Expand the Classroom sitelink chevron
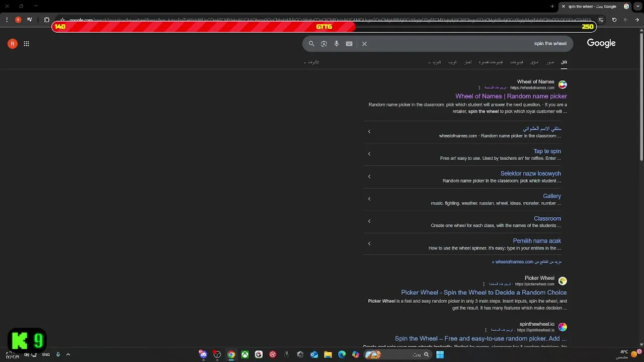The image size is (644, 362). point(369,221)
